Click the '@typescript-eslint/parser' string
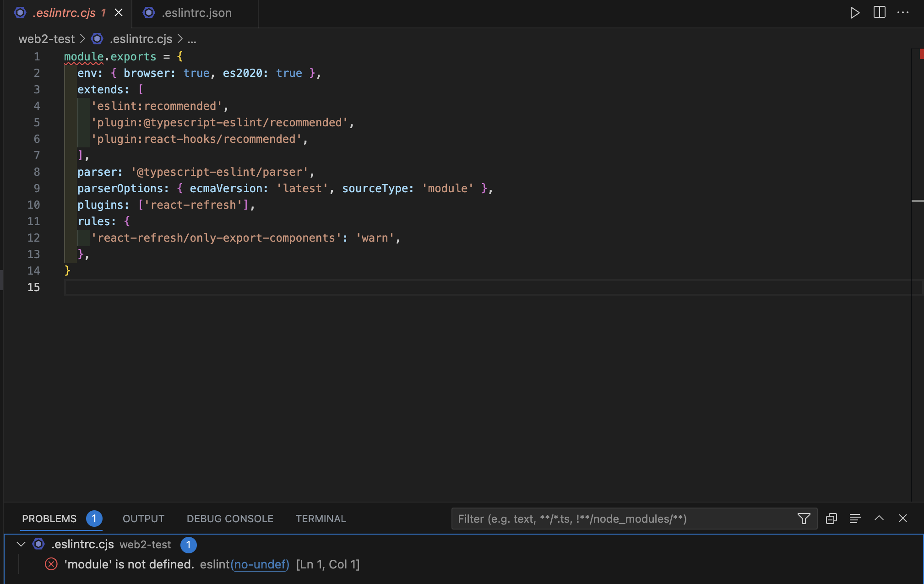 pyautogui.click(x=219, y=172)
